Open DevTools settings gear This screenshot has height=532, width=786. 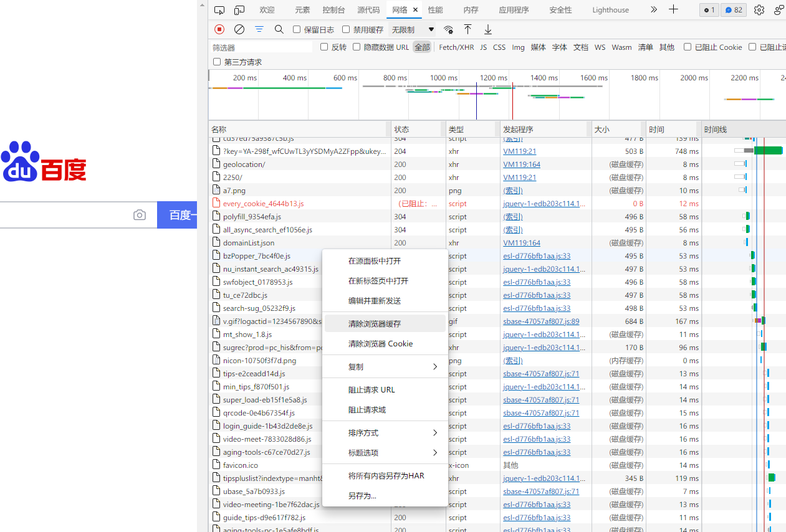pos(759,10)
